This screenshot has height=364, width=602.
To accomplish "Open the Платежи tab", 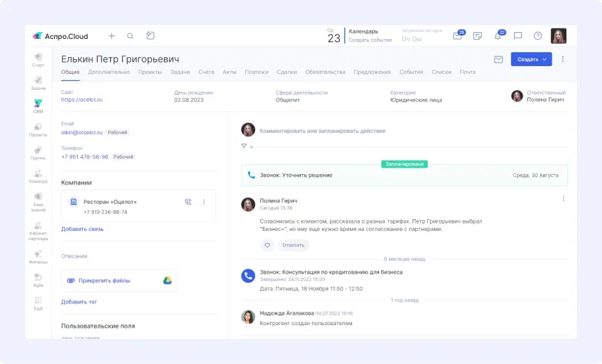I will pyautogui.click(x=256, y=72).
